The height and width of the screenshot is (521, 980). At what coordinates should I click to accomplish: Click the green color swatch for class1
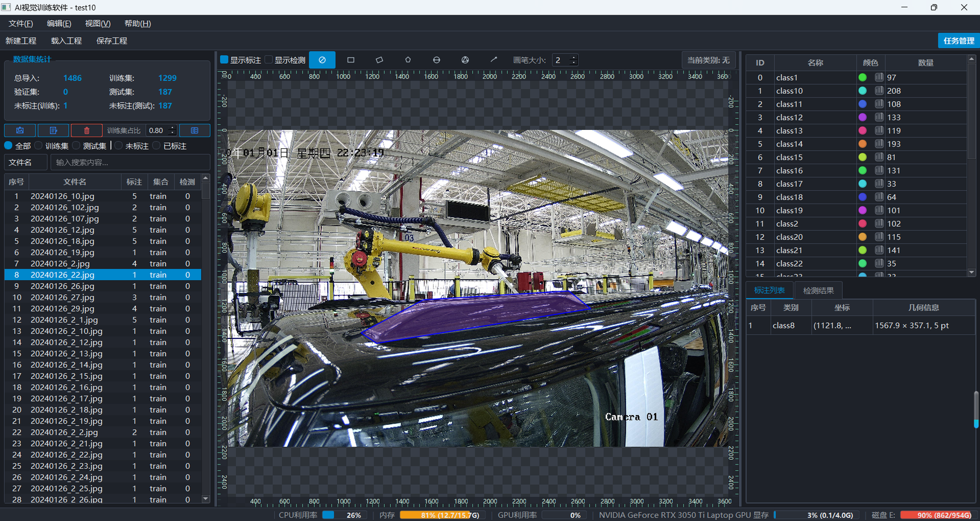coord(862,77)
